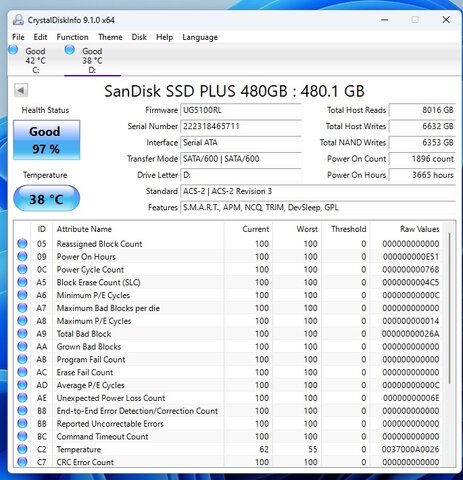Click the Transfer Mode field SATA/600
The height and width of the screenshot is (480, 463).
(x=241, y=159)
